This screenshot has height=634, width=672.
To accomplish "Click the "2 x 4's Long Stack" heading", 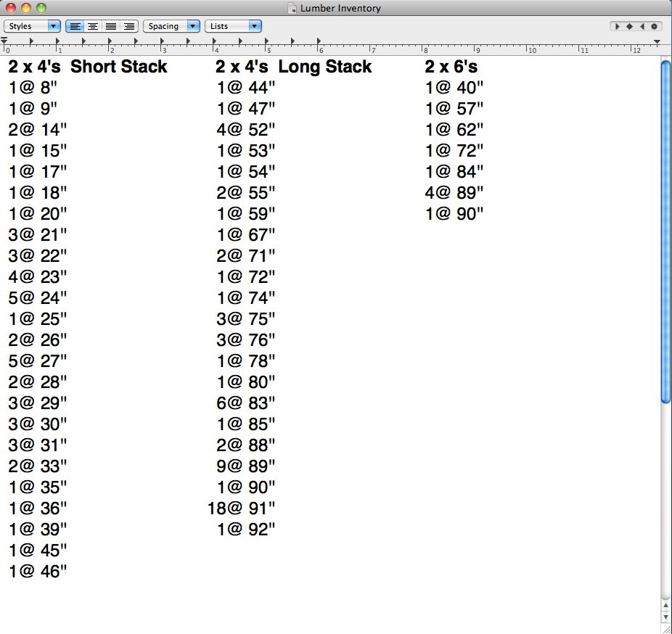I will (x=294, y=67).
